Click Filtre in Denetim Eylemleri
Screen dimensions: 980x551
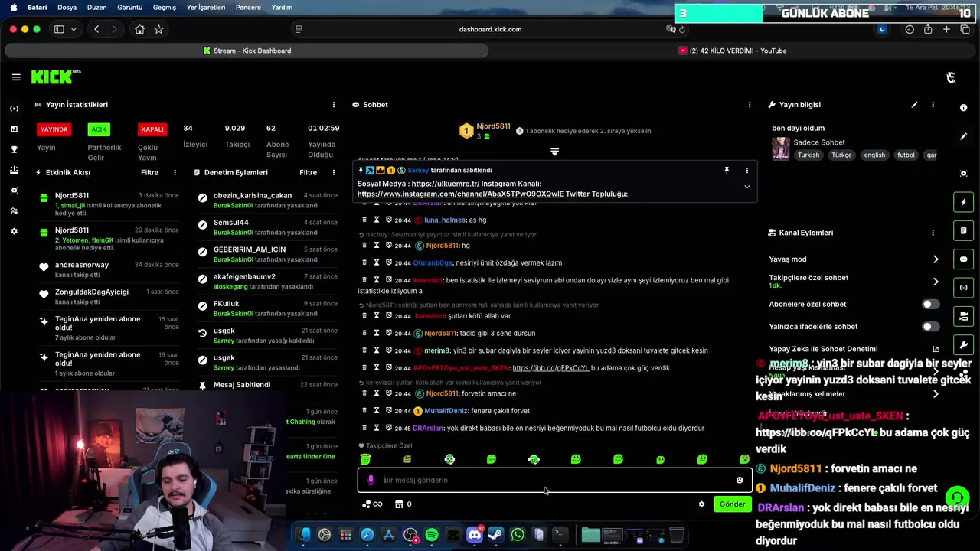point(308,173)
